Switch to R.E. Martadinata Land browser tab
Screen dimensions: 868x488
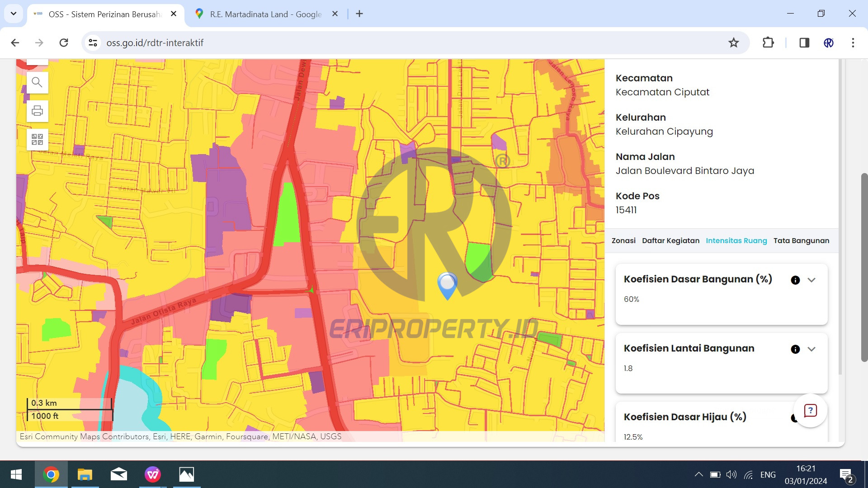pos(265,14)
